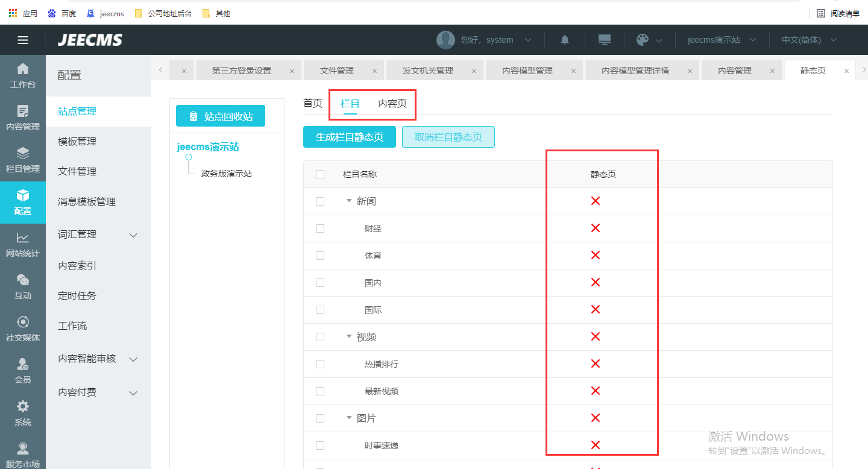This screenshot has width=868, height=469.
Task: Open the 发文机关管理 tab
Action: pos(428,71)
